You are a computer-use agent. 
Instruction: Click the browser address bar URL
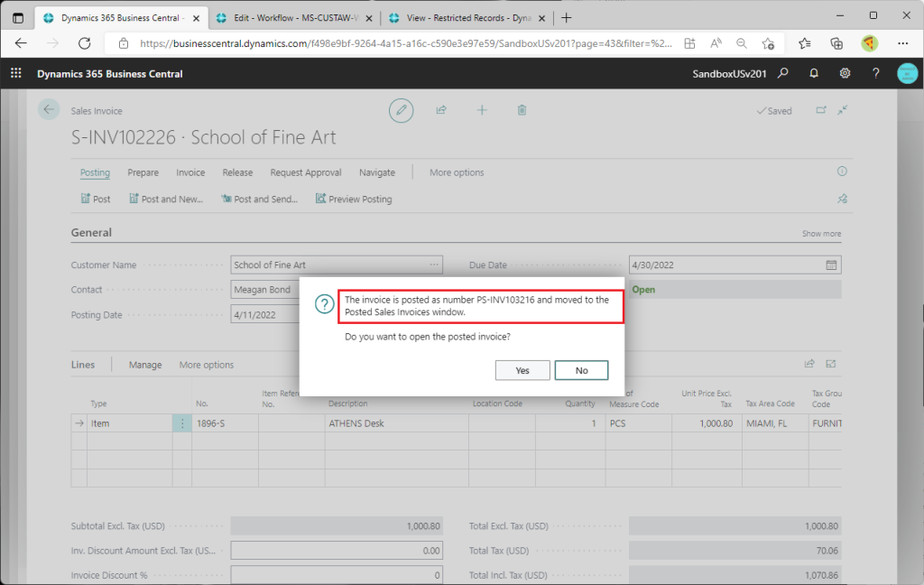(405, 43)
